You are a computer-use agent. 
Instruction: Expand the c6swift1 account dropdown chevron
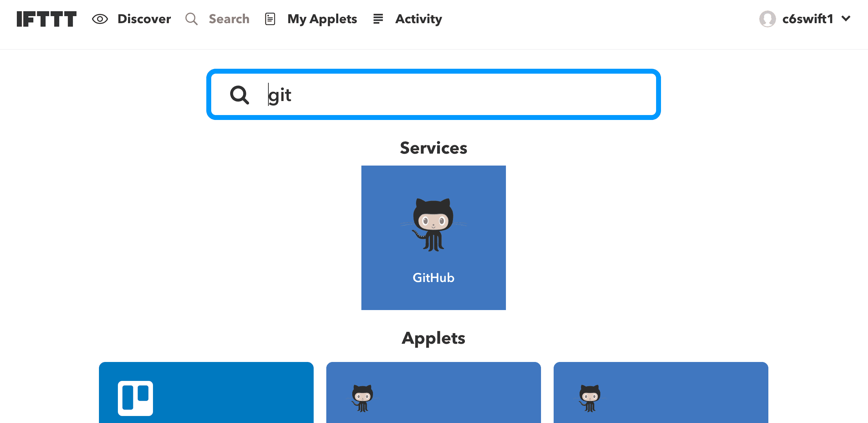tap(846, 19)
